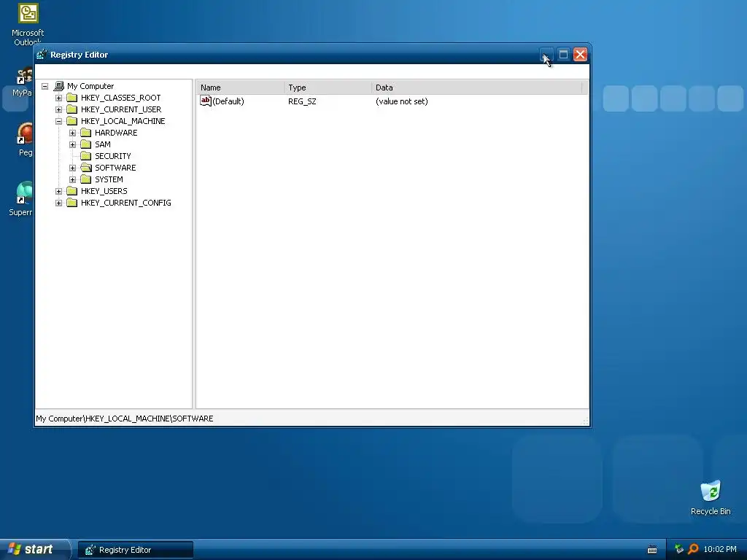Expand the HARDWARE subkey
The width and height of the screenshot is (747, 560).
72,133
